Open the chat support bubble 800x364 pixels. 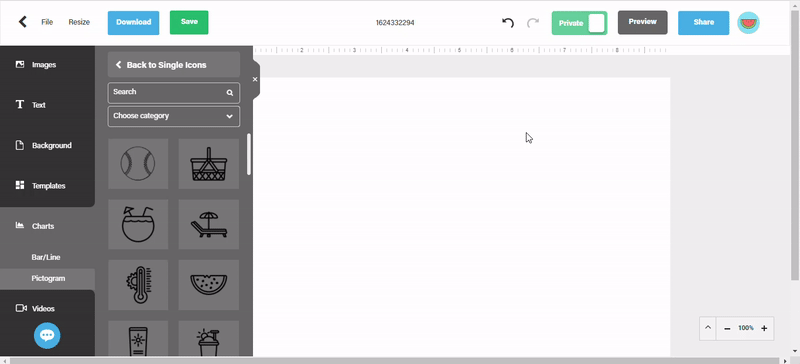[x=47, y=335]
